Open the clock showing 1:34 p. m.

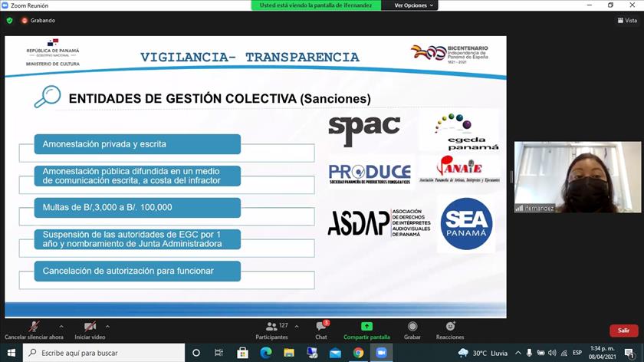pyautogui.click(x=602, y=353)
